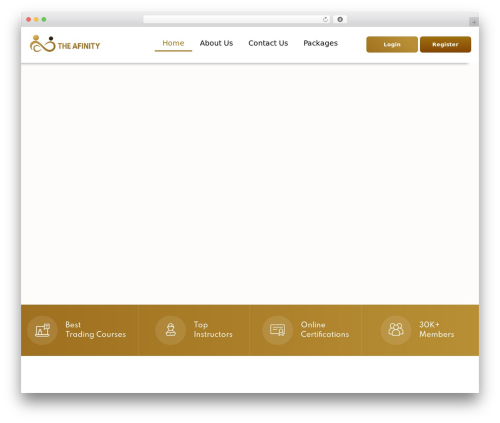Click the Online Certifications certificate icon
The width and height of the screenshot is (500, 423).
pos(277,330)
